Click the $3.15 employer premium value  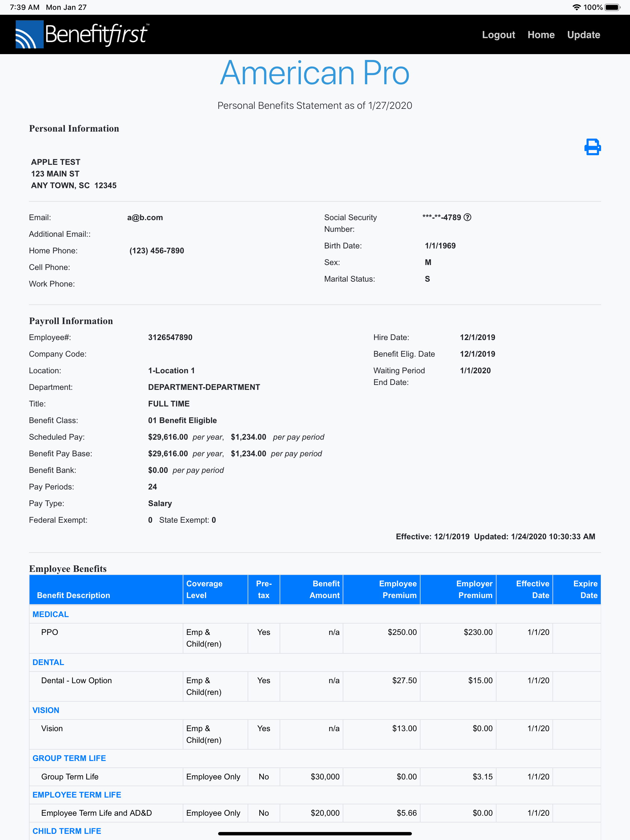[x=483, y=777]
